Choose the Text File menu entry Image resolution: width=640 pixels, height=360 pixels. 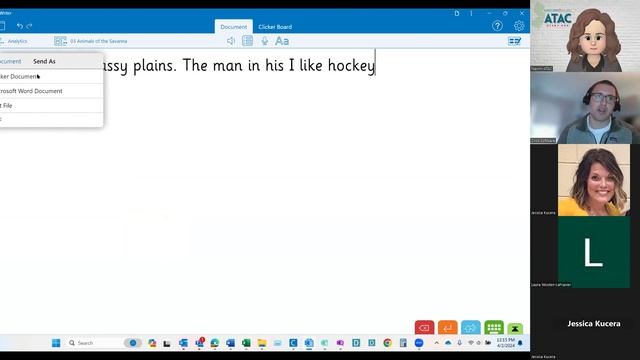click(x=51, y=105)
